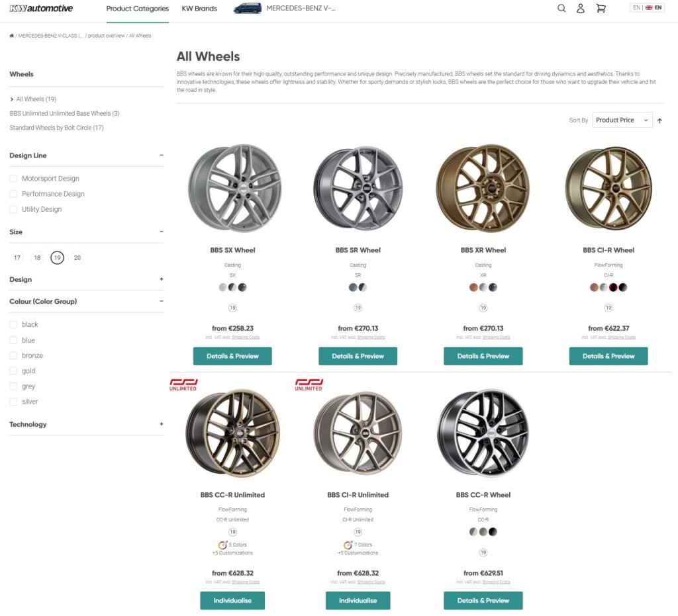Select the first colour swatch under BBS XR Wheel
Image resolution: width=678 pixels, height=616 pixels.
click(473, 287)
